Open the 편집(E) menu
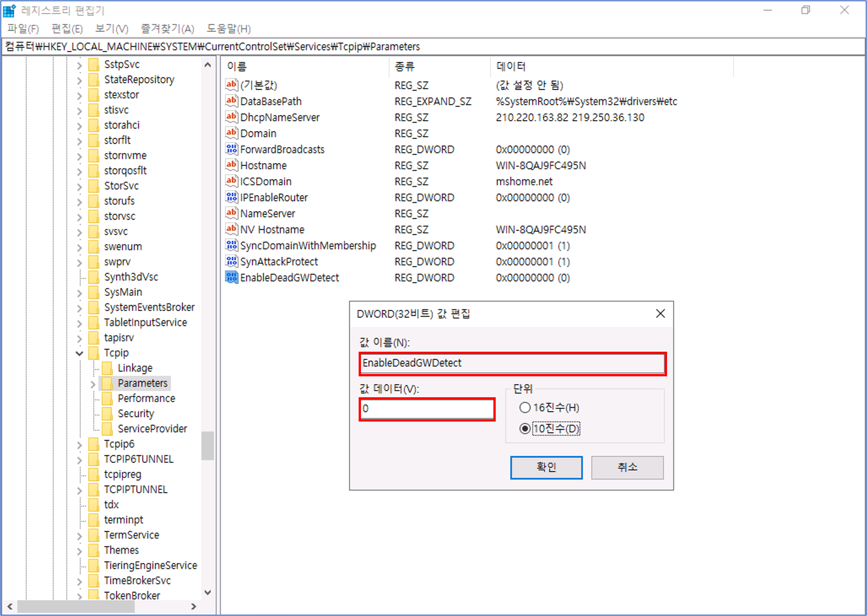The image size is (867, 616). 67,29
